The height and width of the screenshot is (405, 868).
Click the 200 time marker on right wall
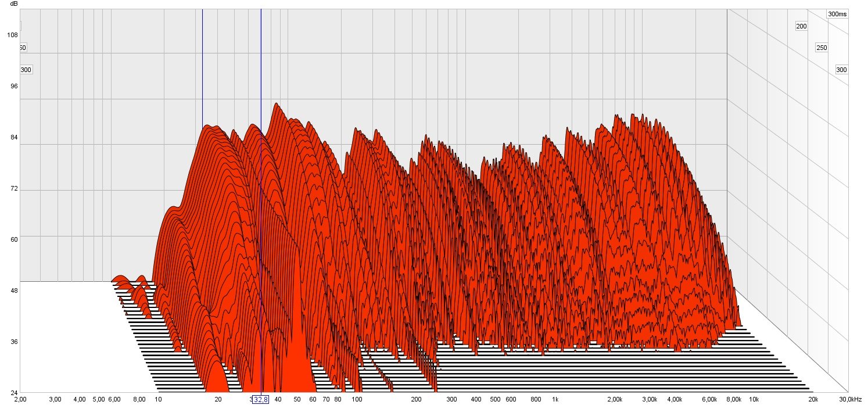coord(801,27)
